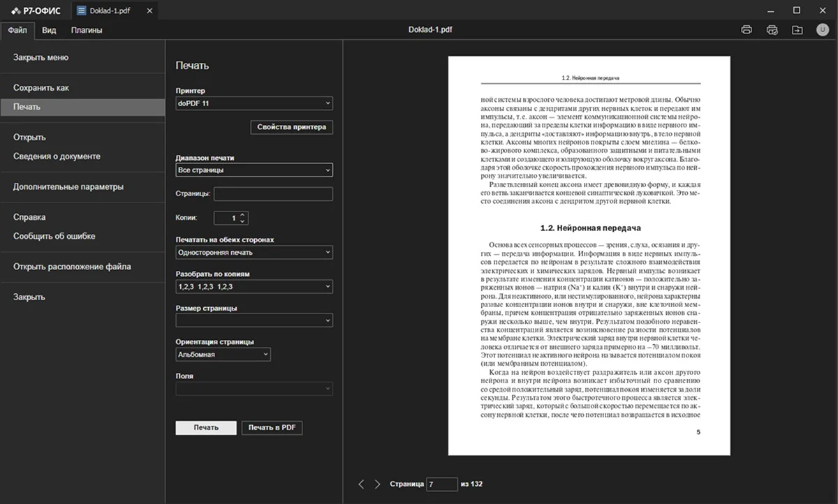
Task: Click the print icon in top toolbar
Action: (747, 30)
